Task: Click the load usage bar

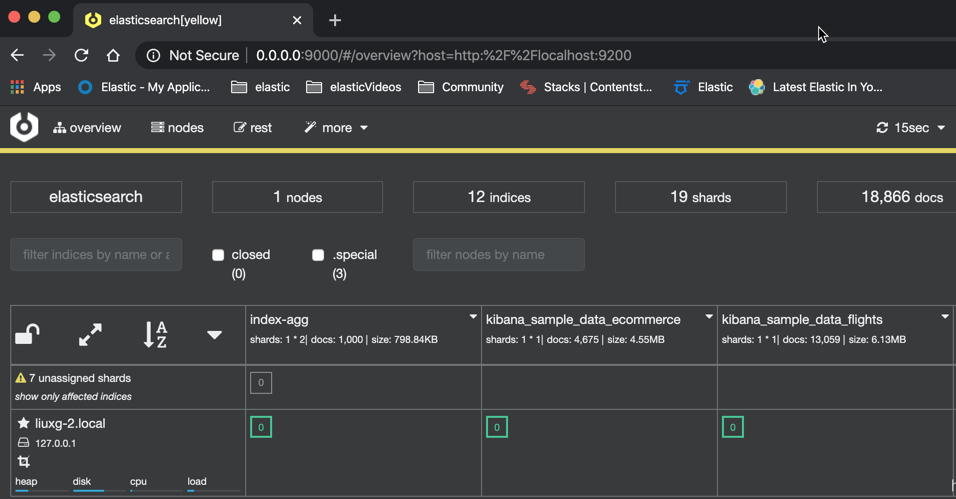Action: (214, 490)
